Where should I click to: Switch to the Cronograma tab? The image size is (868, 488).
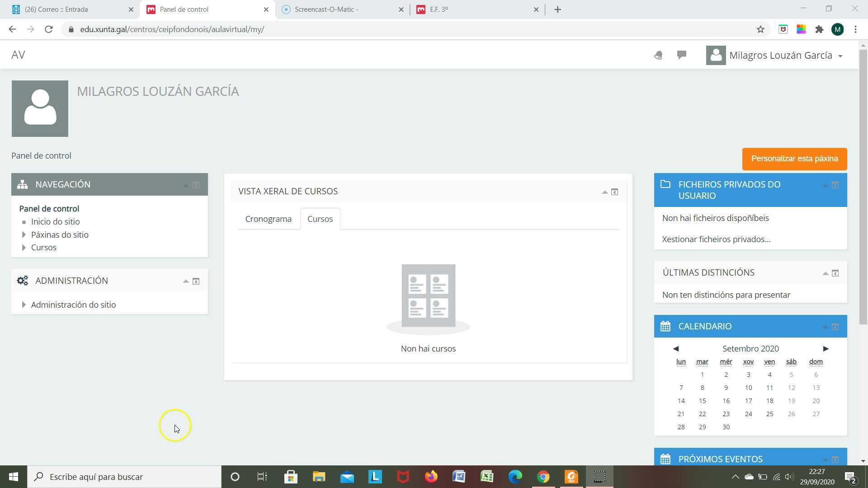(x=268, y=219)
